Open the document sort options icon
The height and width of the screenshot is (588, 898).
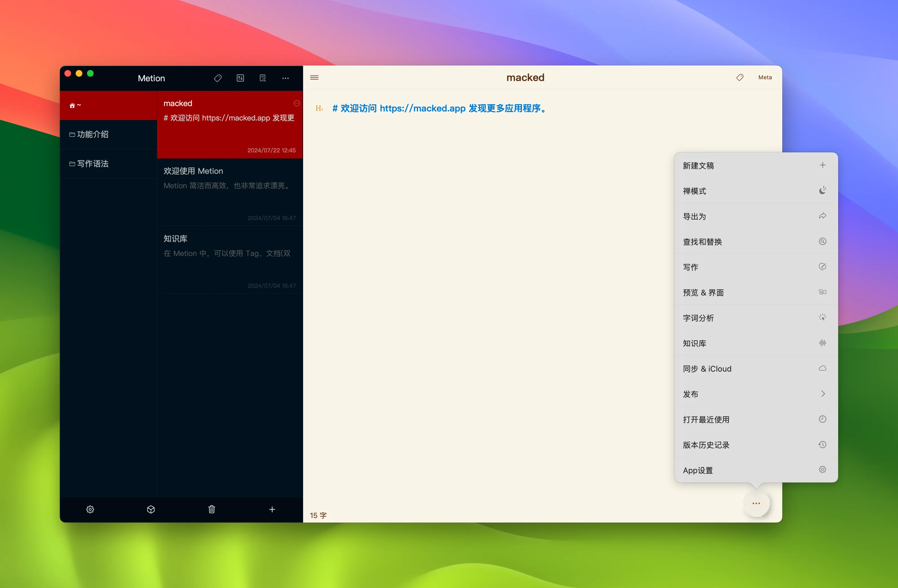[240, 78]
